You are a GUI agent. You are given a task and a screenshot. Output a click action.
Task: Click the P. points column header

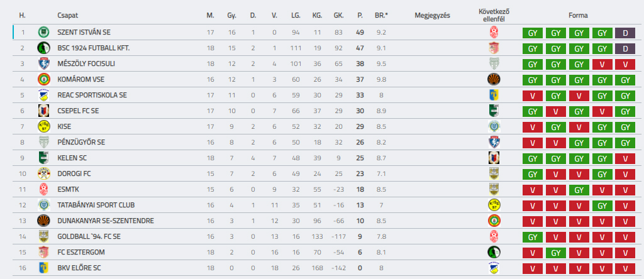click(x=360, y=14)
